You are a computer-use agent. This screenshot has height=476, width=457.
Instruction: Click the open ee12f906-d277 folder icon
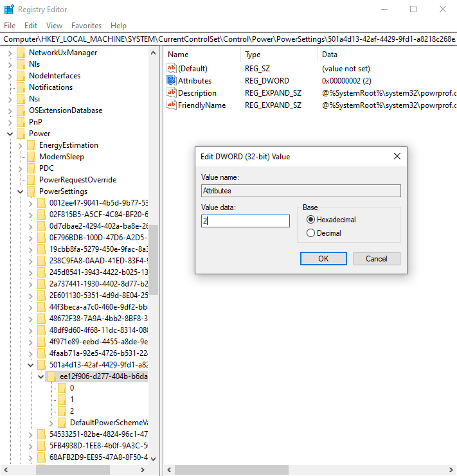(x=52, y=376)
